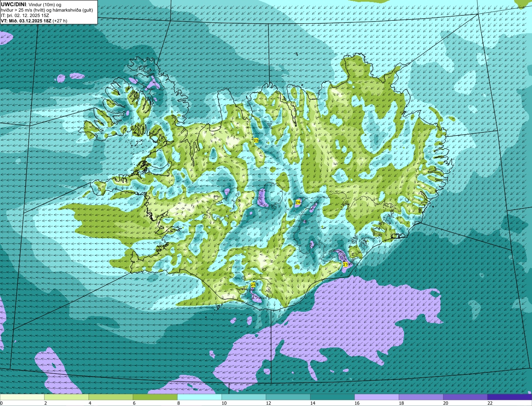Pick the 20–22 m/s violet swatch

(465, 397)
